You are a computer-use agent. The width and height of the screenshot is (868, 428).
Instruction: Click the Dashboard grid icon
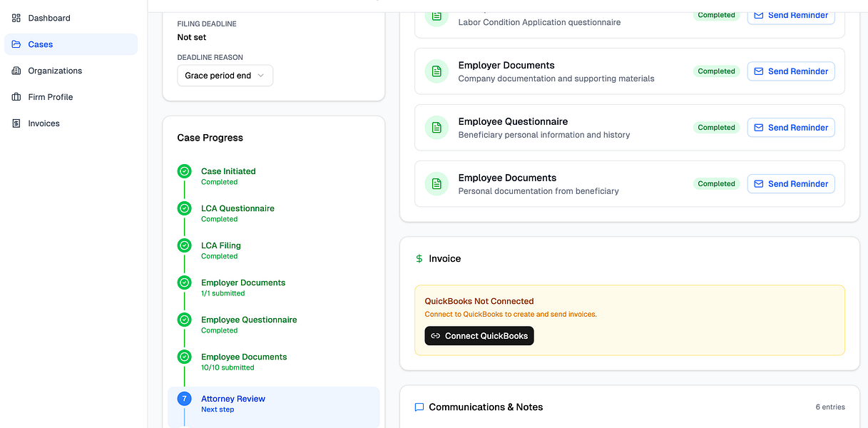pyautogui.click(x=16, y=18)
